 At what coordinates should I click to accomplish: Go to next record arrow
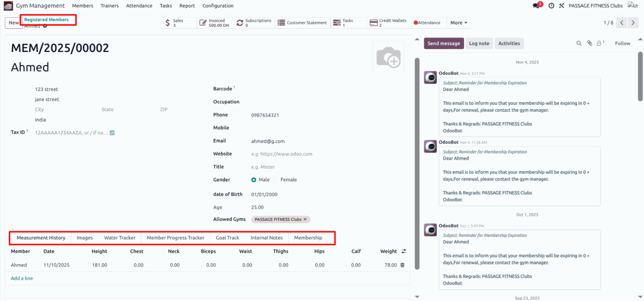click(633, 23)
